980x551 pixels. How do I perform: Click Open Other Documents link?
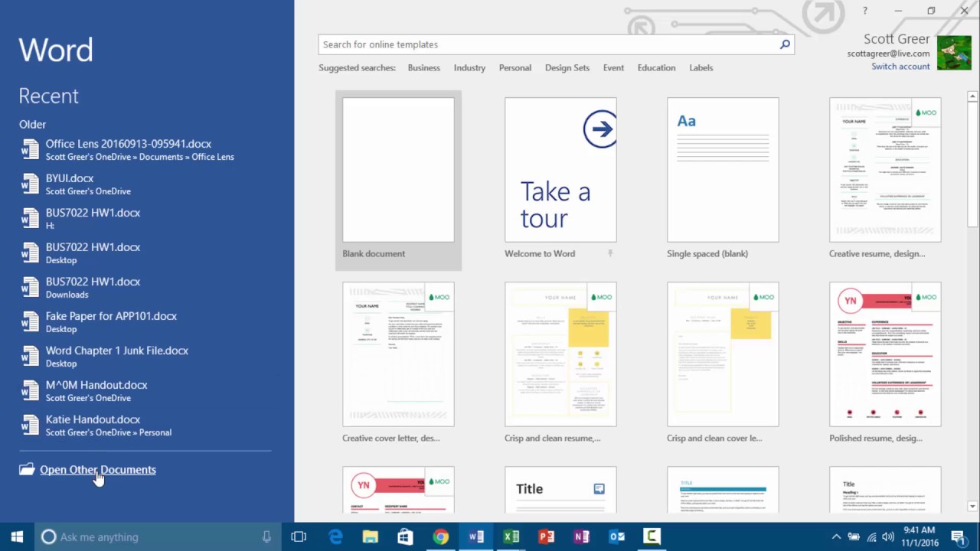point(98,470)
